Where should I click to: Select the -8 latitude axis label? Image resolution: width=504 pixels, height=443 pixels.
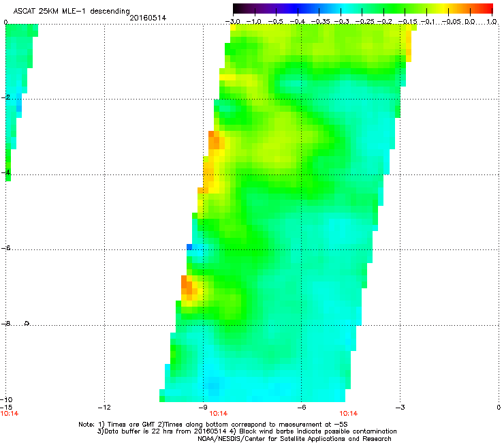[5, 323]
